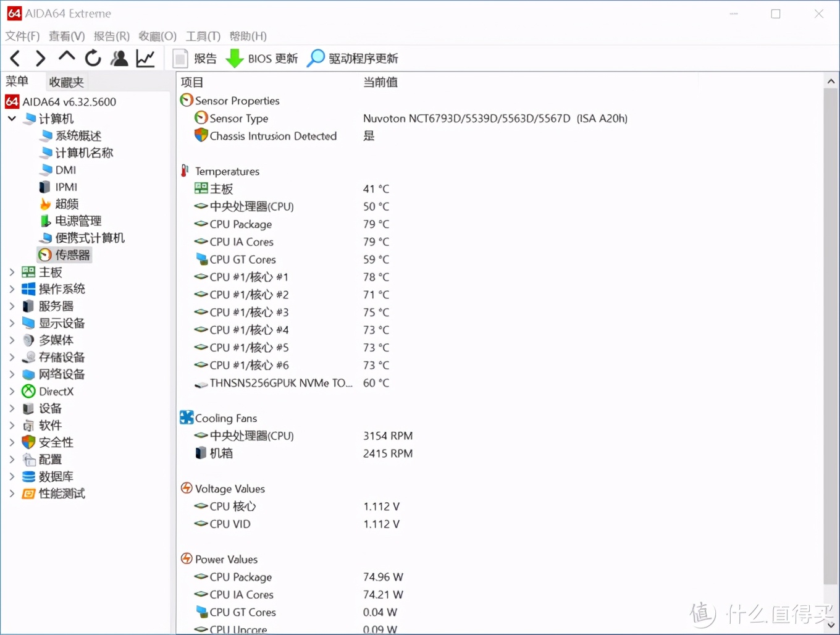Viewport: 840px width, 635px height.
Task: Expand the 网络设备 tree node
Action: 12,374
